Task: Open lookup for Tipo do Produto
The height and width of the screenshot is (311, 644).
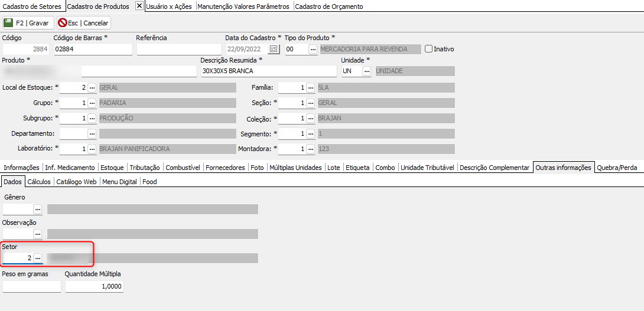Action: (313, 50)
